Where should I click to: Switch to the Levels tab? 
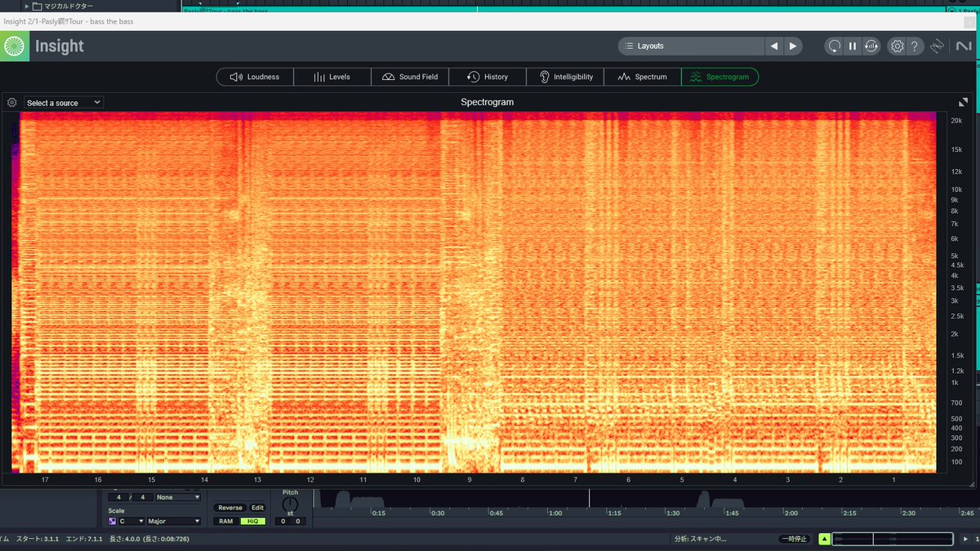(x=332, y=77)
